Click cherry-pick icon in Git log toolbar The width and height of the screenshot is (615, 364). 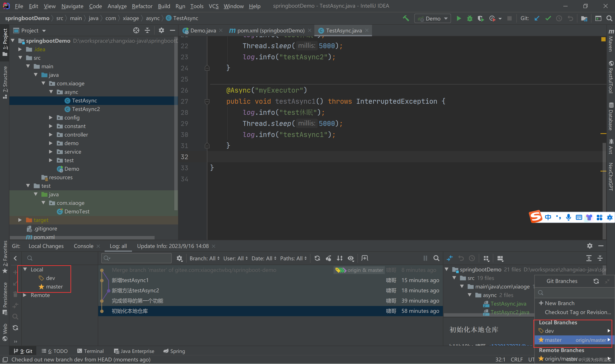coord(328,258)
